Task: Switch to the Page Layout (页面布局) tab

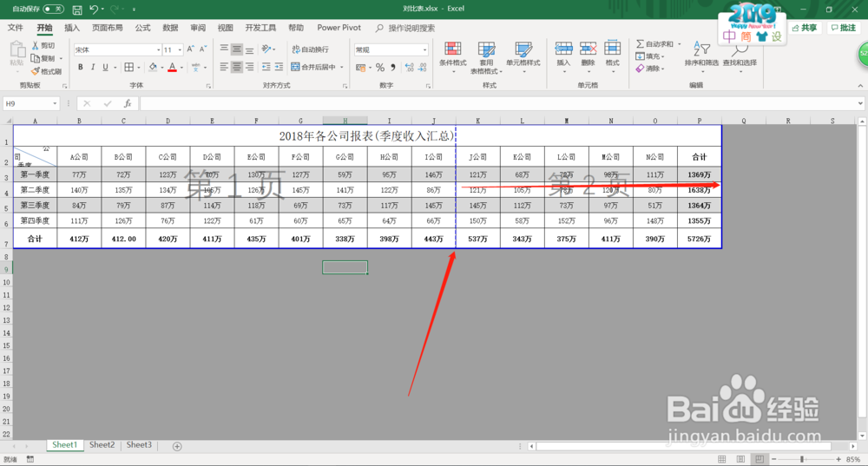Action: point(108,28)
